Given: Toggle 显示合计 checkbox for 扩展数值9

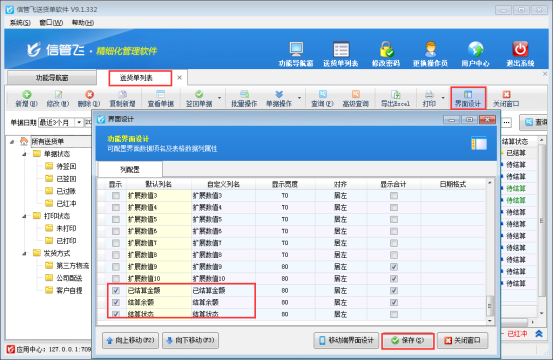Looking at the screenshot, I should (x=394, y=267).
